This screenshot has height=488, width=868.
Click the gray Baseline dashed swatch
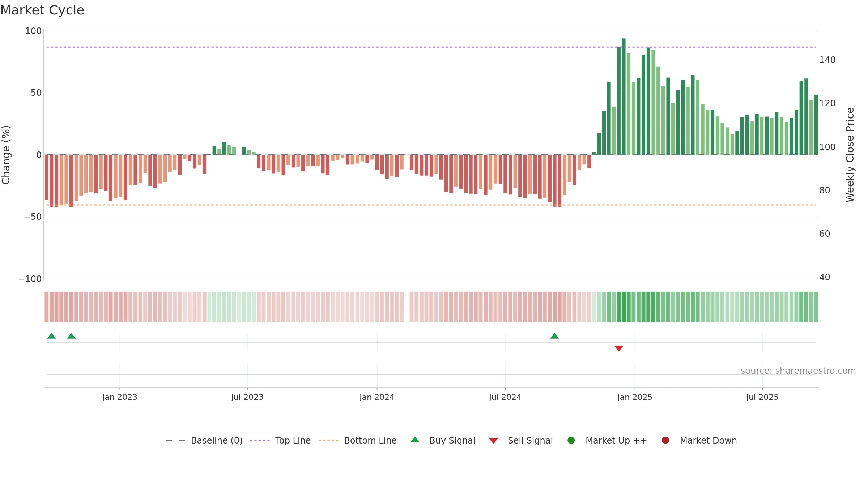[x=175, y=440]
